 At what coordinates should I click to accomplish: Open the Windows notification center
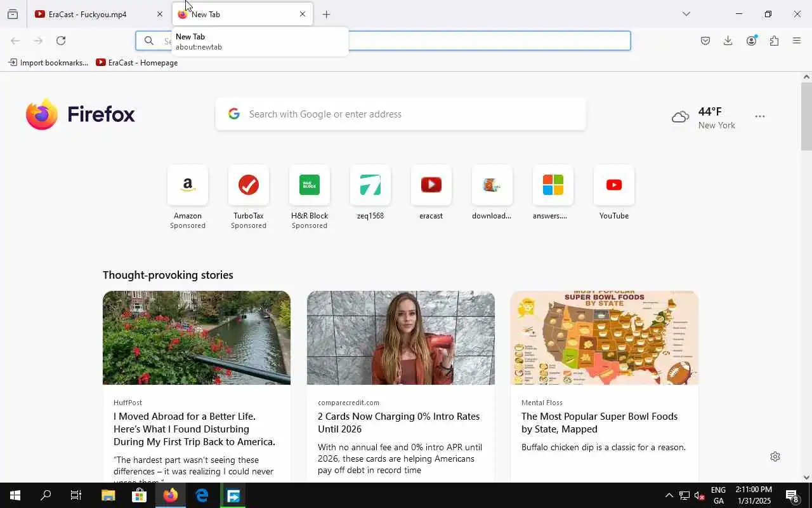pos(792,496)
